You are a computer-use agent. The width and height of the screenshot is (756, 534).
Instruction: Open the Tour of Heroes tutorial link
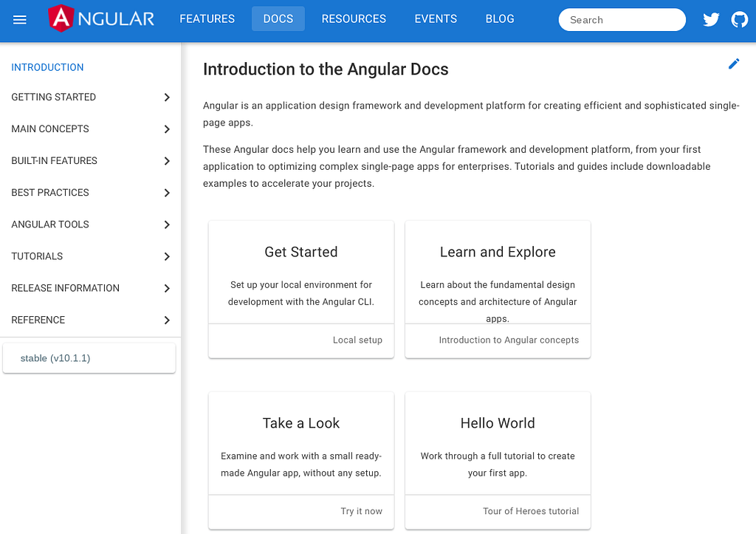coord(531,511)
